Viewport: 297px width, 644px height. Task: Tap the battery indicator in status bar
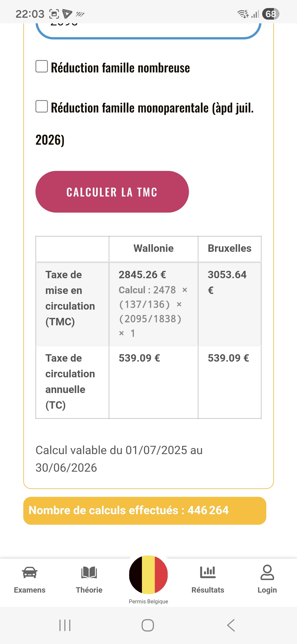coord(271,14)
